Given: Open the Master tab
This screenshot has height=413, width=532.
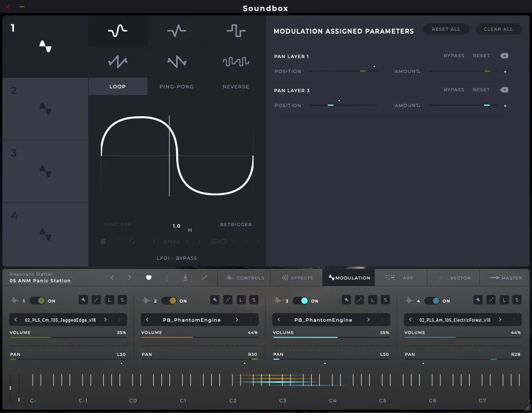Looking at the screenshot, I should 505,278.
